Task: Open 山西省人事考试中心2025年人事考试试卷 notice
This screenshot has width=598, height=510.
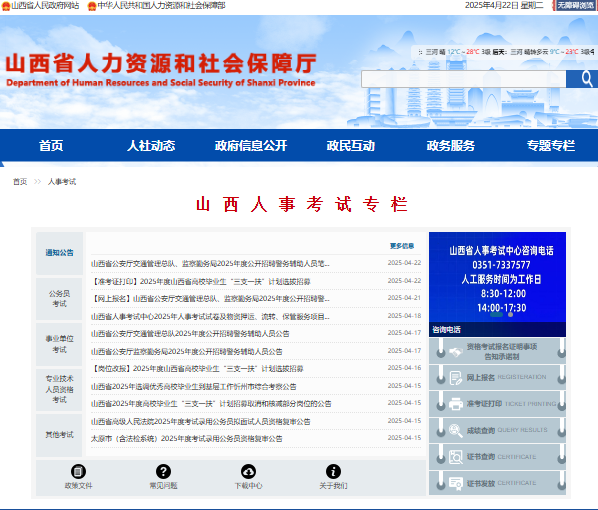Action: point(210,317)
